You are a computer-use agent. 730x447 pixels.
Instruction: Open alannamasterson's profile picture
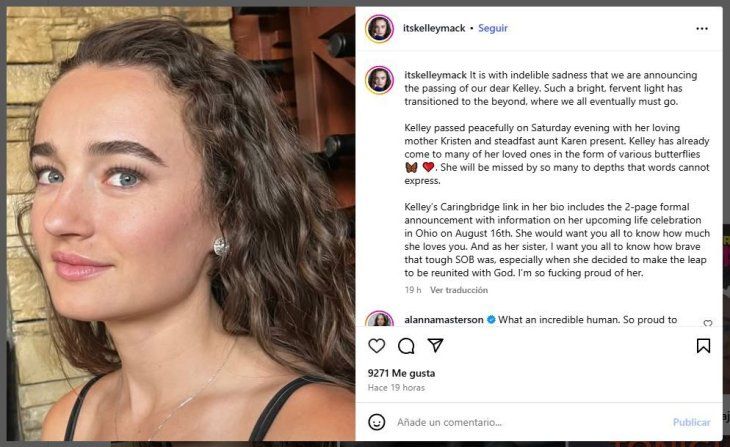379,322
